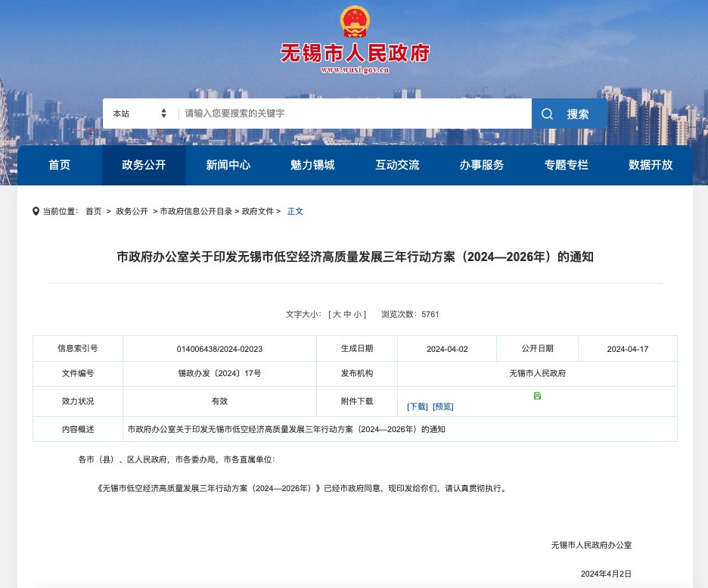The height and width of the screenshot is (588, 708).
Task: Open the 本站 search scope dropdown
Action: pyautogui.click(x=139, y=114)
